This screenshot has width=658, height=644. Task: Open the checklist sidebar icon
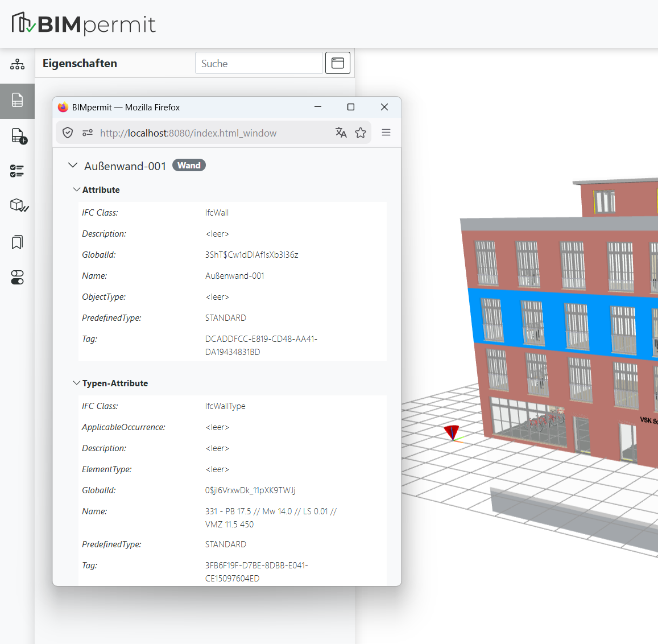coord(17,171)
